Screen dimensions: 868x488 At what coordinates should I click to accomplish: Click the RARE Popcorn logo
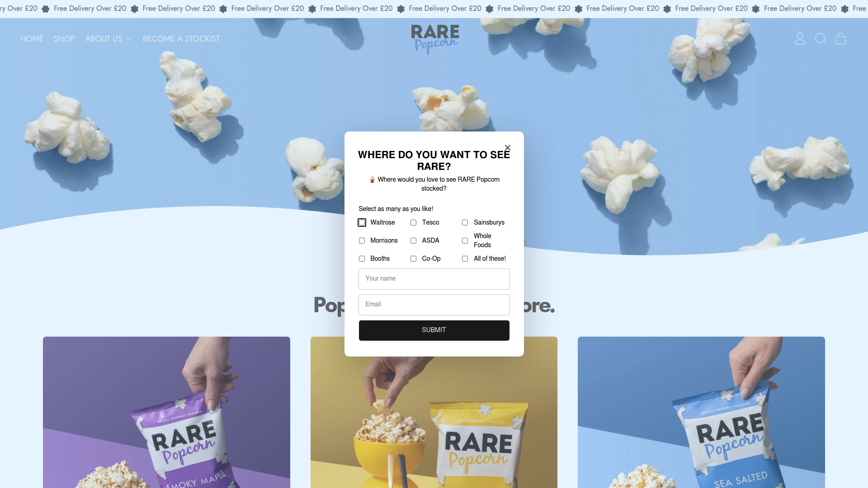coord(434,39)
